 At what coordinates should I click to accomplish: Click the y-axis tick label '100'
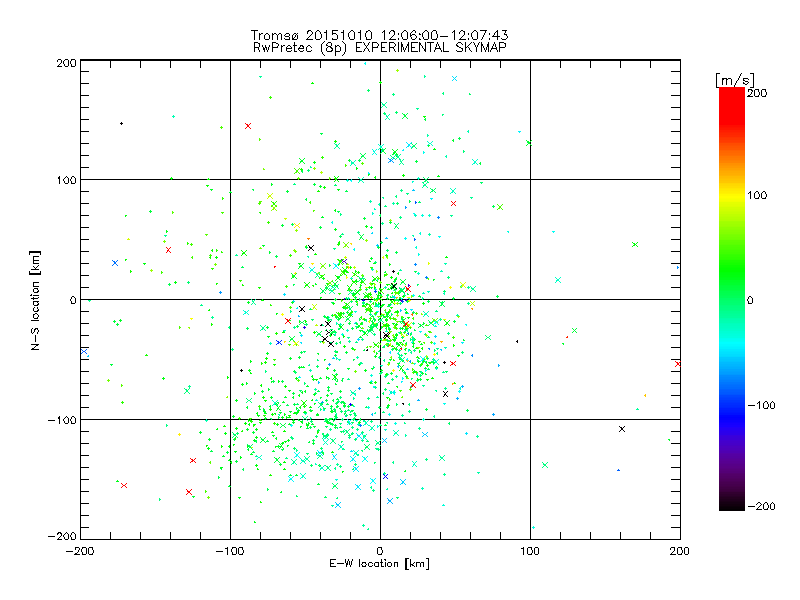66,180
